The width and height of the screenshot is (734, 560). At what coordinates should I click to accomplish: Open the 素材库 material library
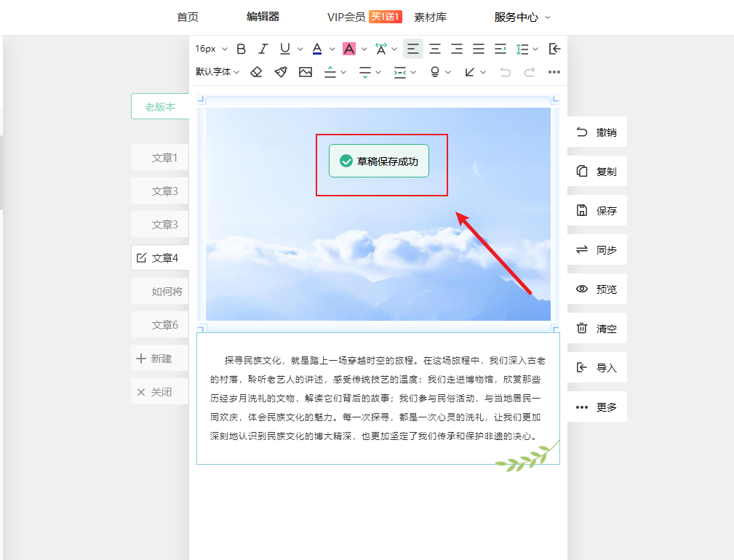430,17
